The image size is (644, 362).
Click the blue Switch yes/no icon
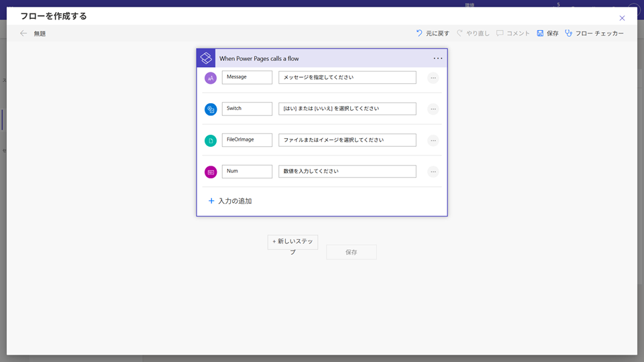211,109
